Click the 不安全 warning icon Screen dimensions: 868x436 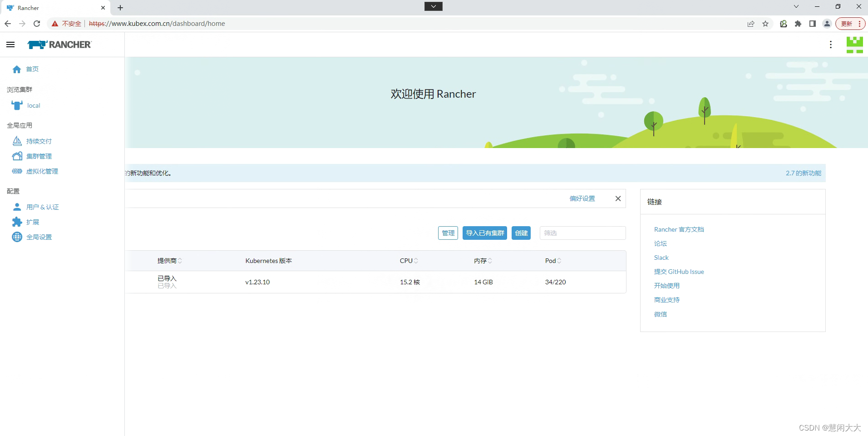click(x=55, y=24)
